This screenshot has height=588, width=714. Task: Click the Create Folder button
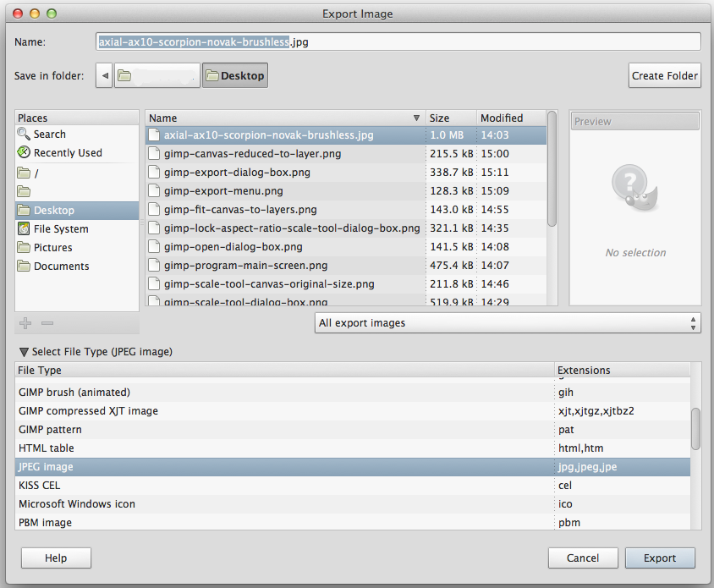[x=665, y=75]
